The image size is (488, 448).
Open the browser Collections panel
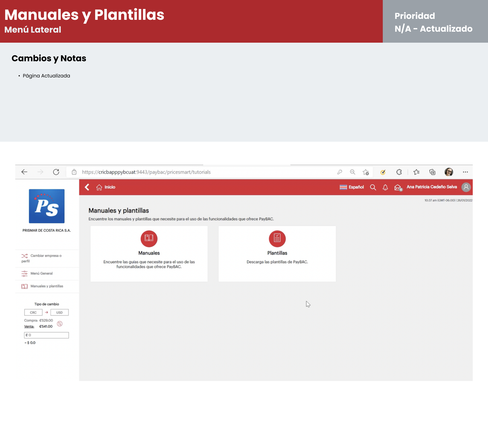(x=432, y=172)
